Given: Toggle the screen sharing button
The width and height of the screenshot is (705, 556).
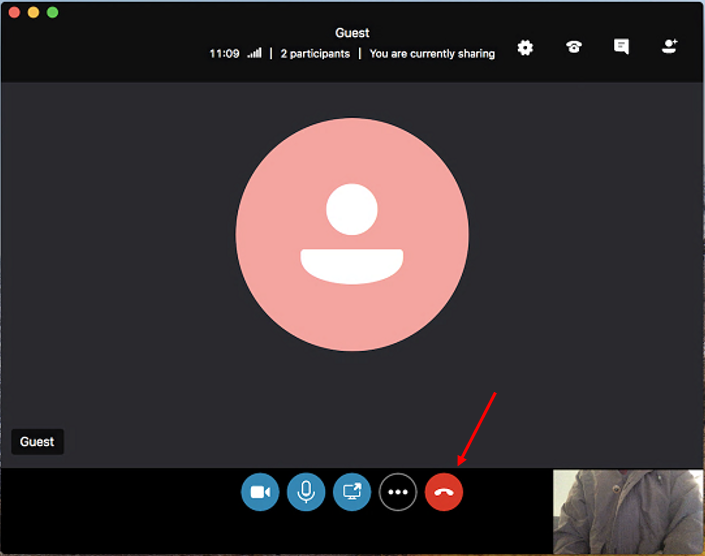Looking at the screenshot, I should 352,492.
